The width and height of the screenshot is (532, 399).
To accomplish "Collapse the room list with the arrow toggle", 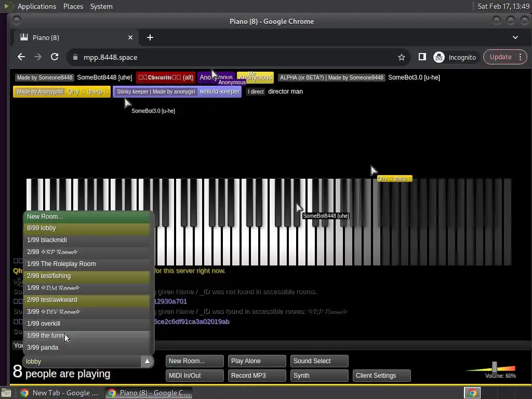I will pyautogui.click(x=147, y=362).
